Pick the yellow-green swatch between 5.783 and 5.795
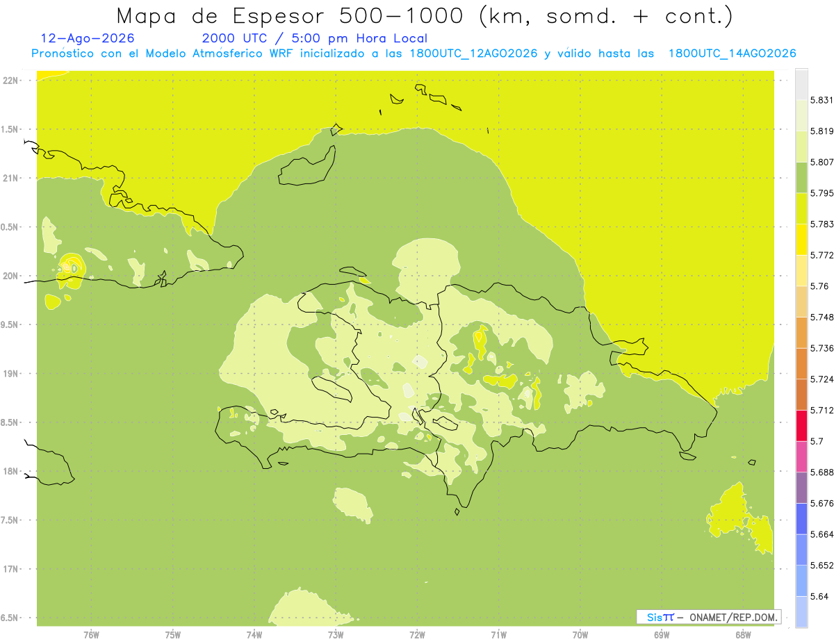Image resolution: width=834 pixels, height=644 pixels. [801, 208]
